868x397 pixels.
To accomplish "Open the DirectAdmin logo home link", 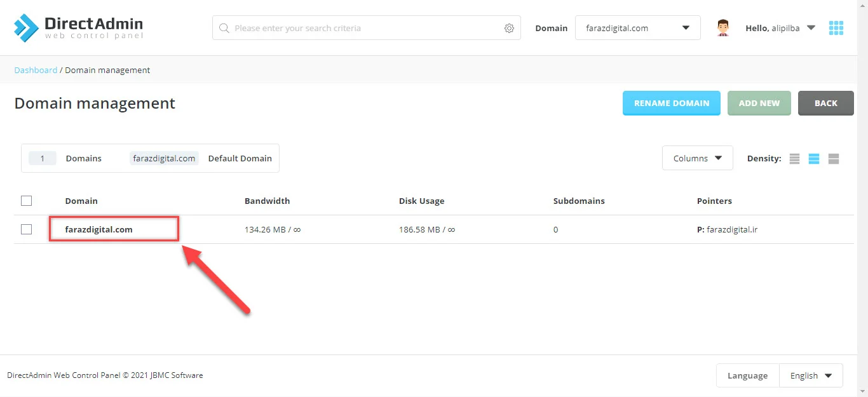I will [x=79, y=28].
